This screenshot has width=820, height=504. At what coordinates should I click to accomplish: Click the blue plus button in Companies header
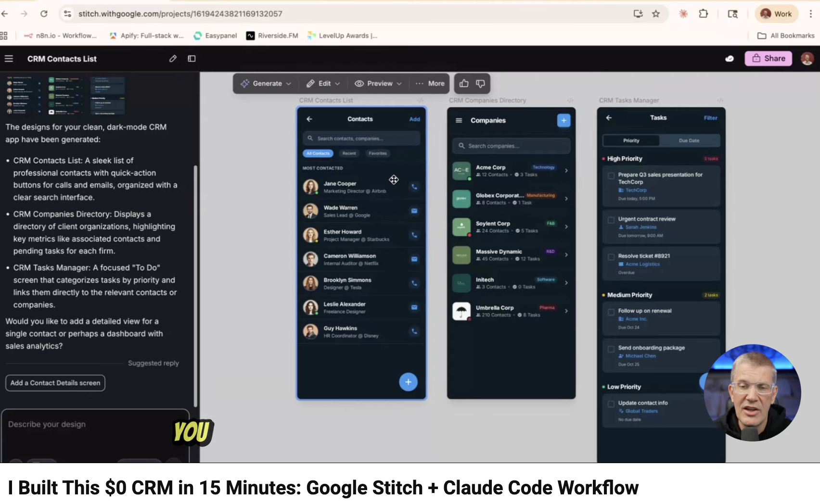tap(564, 120)
